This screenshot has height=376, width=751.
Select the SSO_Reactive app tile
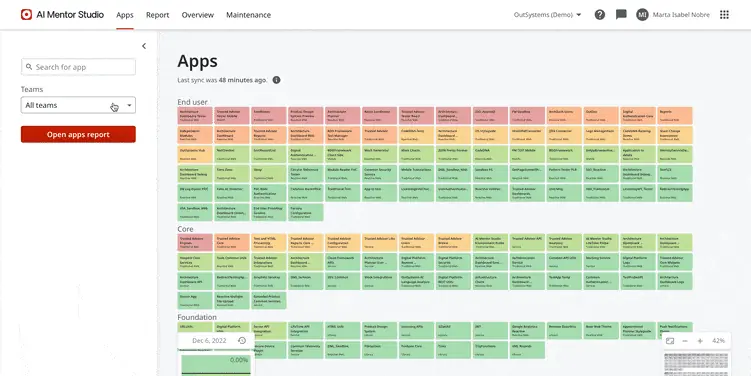click(x=601, y=174)
